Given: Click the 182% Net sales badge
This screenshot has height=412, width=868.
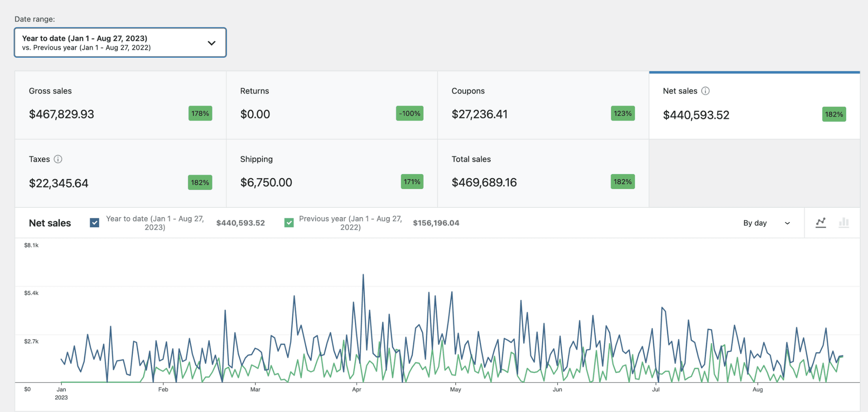Looking at the screenshot, I should pyautogui.click(x=834, y=114).
